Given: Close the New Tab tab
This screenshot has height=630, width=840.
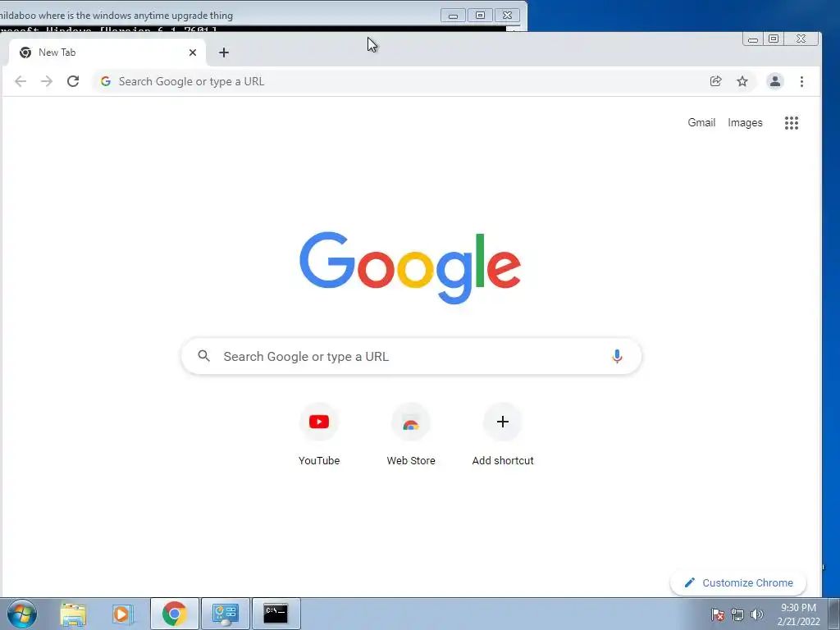Looking at the screenshot, I should 193,52.
